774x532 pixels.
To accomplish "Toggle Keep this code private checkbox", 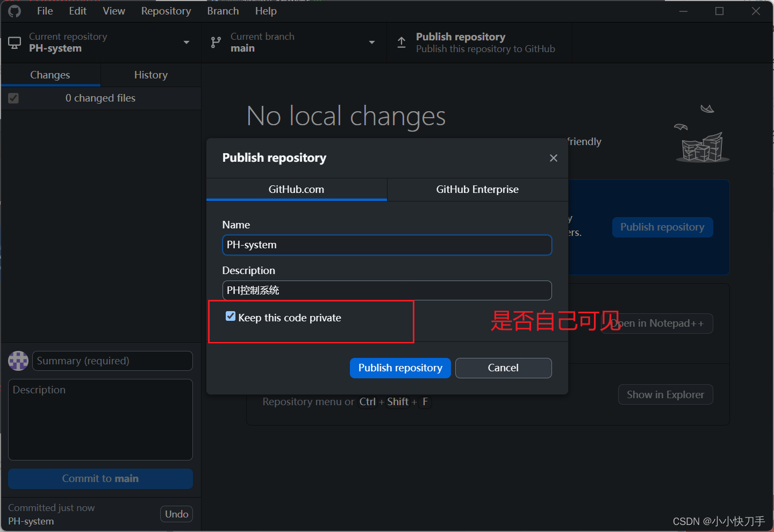I will coord(231,317).
